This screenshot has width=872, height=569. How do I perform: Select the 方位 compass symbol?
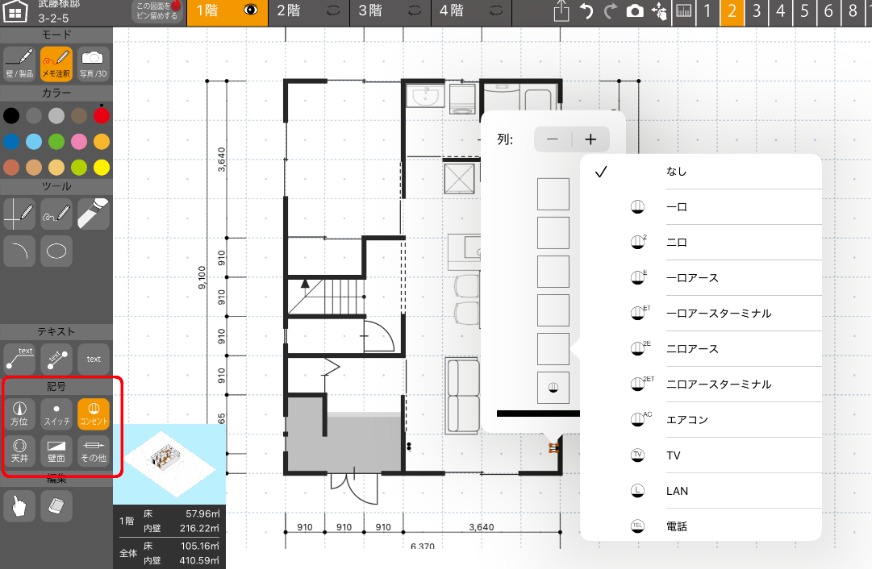tap(19, 414)
